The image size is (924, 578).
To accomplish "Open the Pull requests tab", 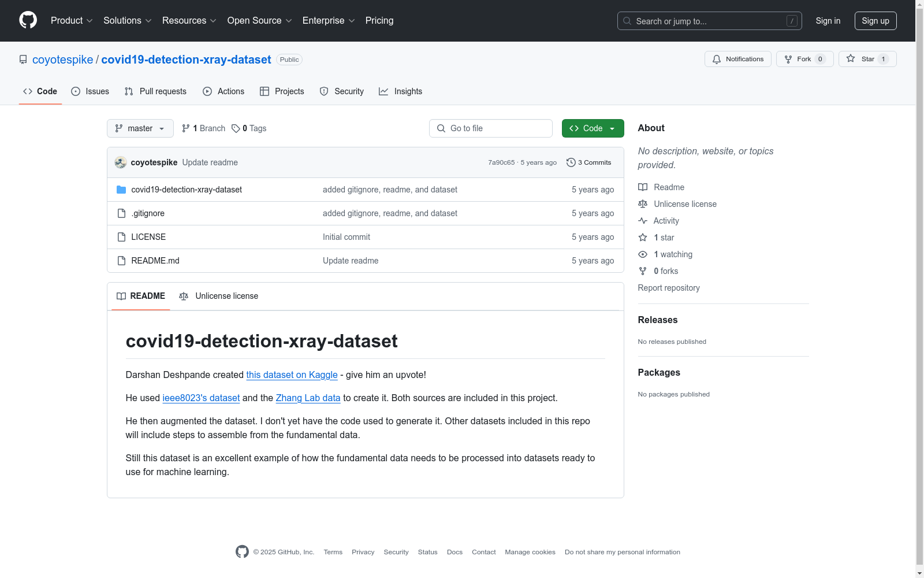I will (x=155, y=91).
